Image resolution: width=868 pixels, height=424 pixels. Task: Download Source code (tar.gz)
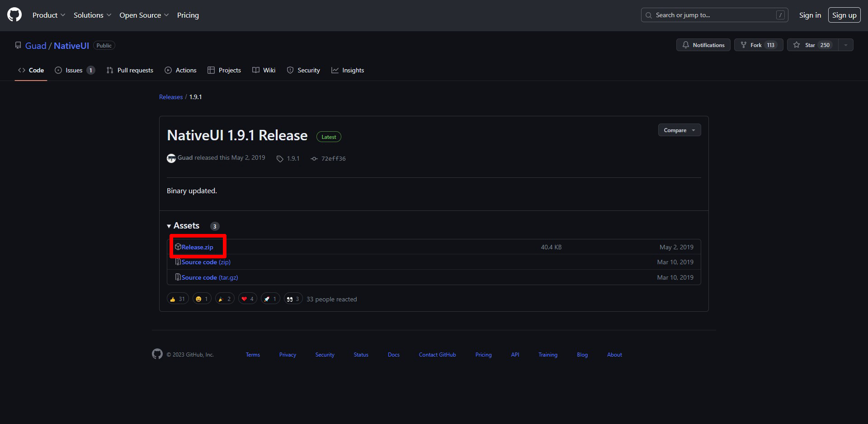pyautogui.click(x=209, y=277)
